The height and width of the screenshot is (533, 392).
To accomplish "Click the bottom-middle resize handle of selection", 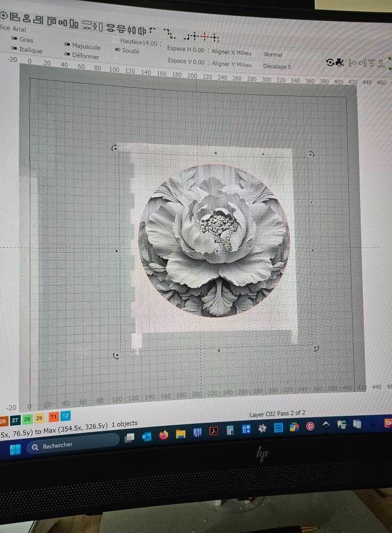I will click(219, 351).
